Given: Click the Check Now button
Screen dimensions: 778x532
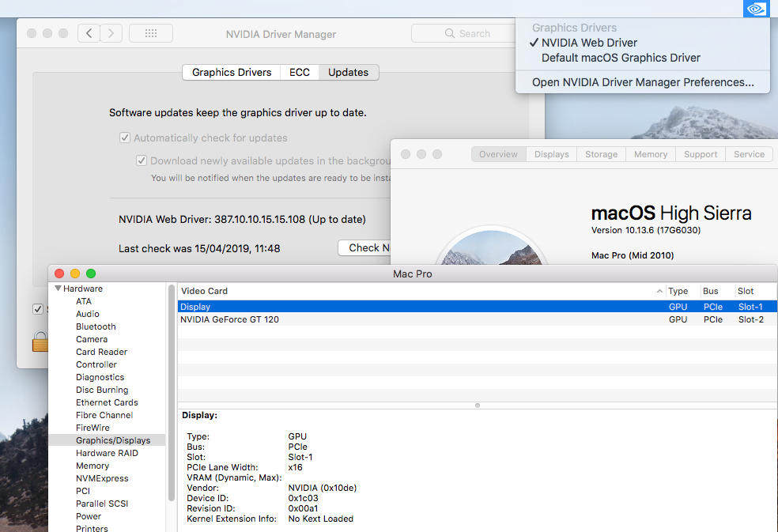Looking at the screenshot, I should (x=364, y=247).
